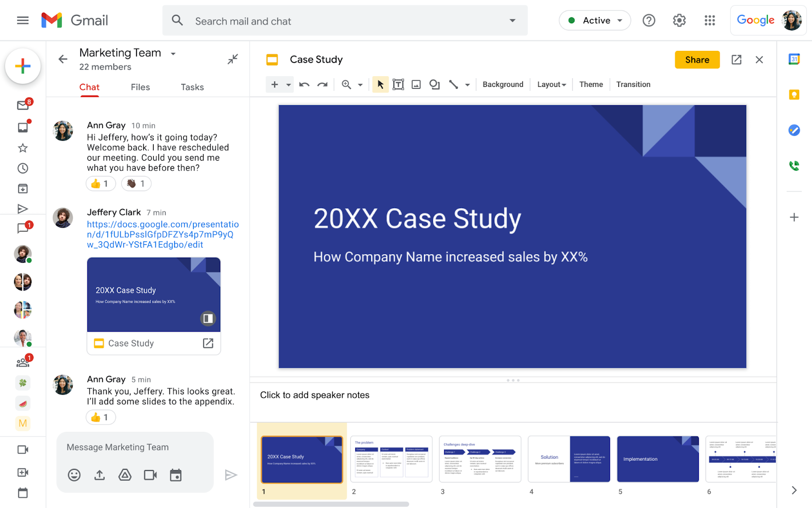Select the text box tool
The image size is (812, 508).
pyautogui.click(x=398, y=84)
